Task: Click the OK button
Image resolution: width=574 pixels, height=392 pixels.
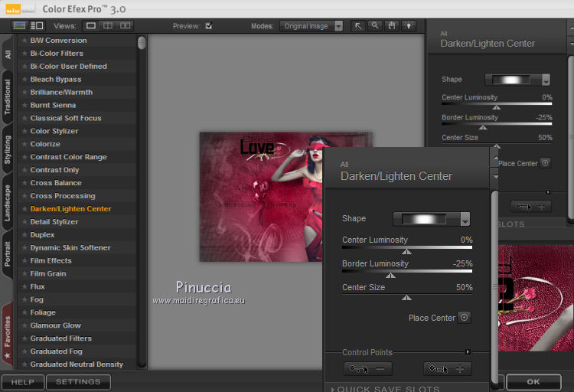Action: point(533,381)
